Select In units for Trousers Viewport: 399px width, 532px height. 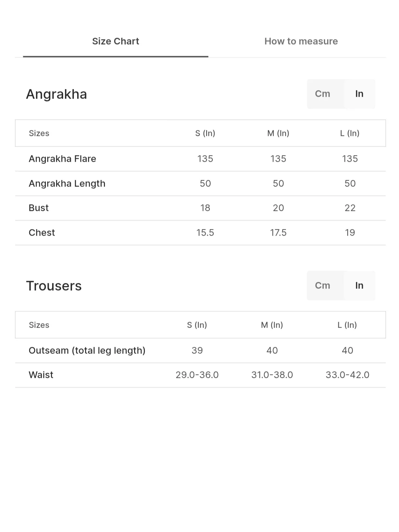[x=359, y=286]
